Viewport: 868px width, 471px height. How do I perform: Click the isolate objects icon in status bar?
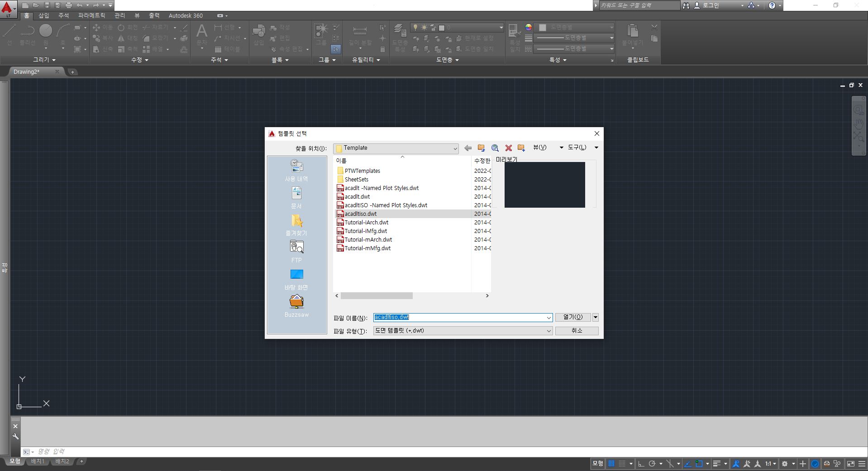837,464
